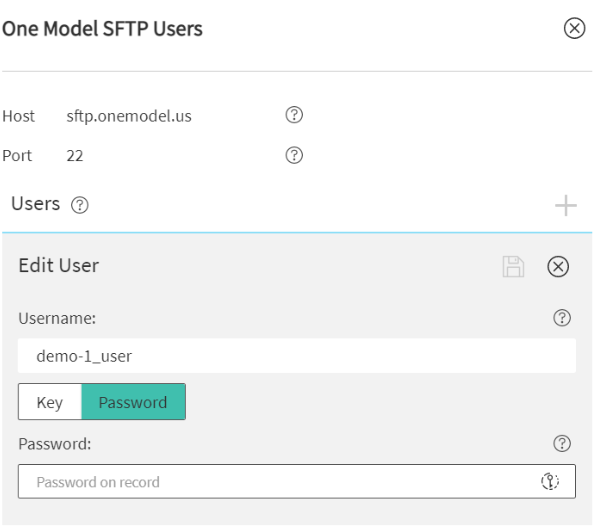Generate a password with the key icon
This screenshot has width=593, height=527.
(x=550, y=482)
